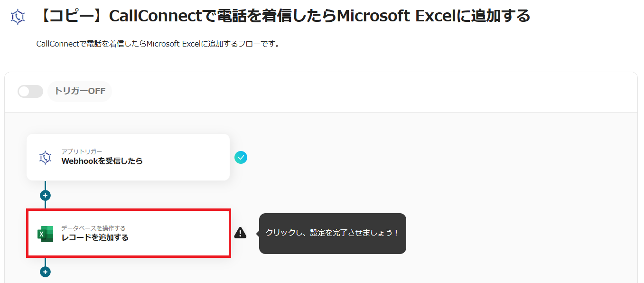The image size is (644, 283).
Task: Turn on the trigger toggle switch
Action: coord(30,91)
